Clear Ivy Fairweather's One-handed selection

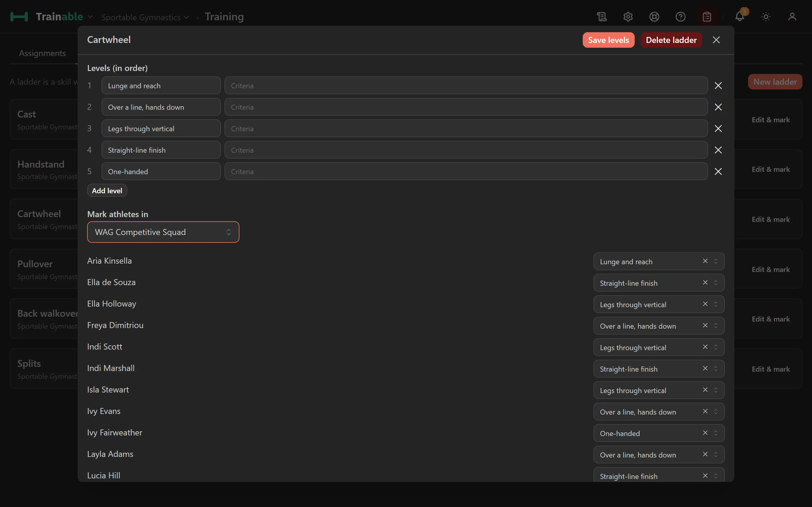[x=705, y=432]
